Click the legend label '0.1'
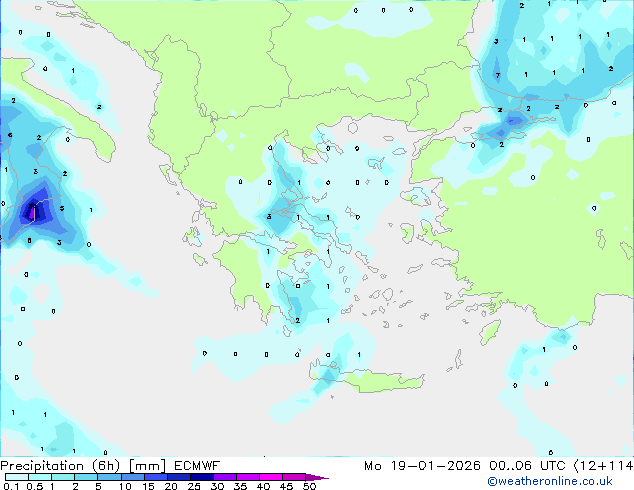634x490 pixels. coord(11,486)
